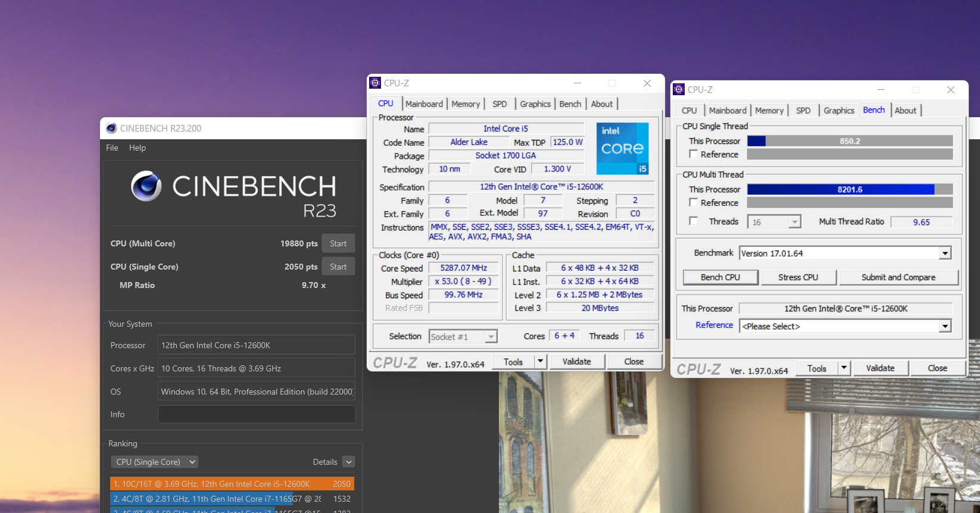This screenshot has width=980, height=513.
Task: Open the Threads count dropdown showing 16
Action: (794, 222)
